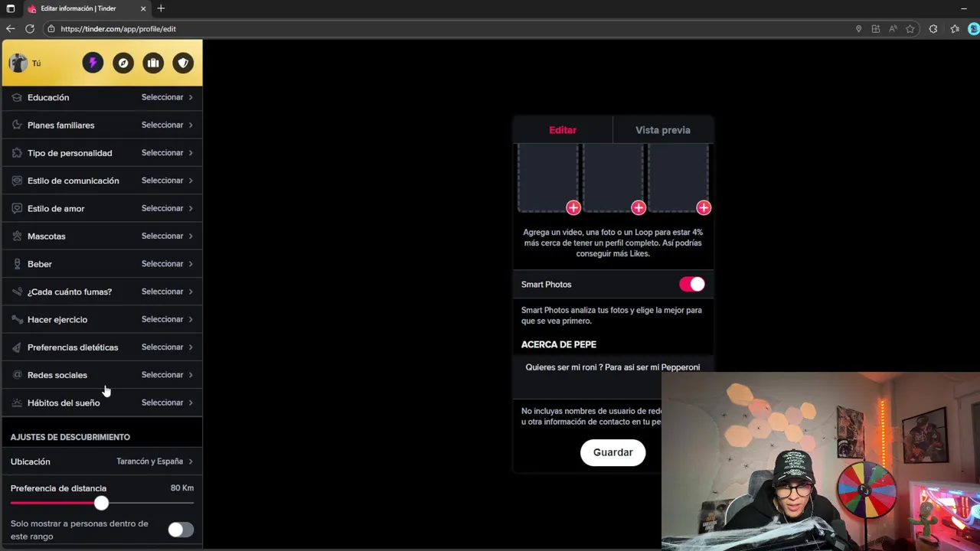The height and width of the screenshot is (551, 980).
Task: Open the split screen app icon
Action: [x=876, y=29]
